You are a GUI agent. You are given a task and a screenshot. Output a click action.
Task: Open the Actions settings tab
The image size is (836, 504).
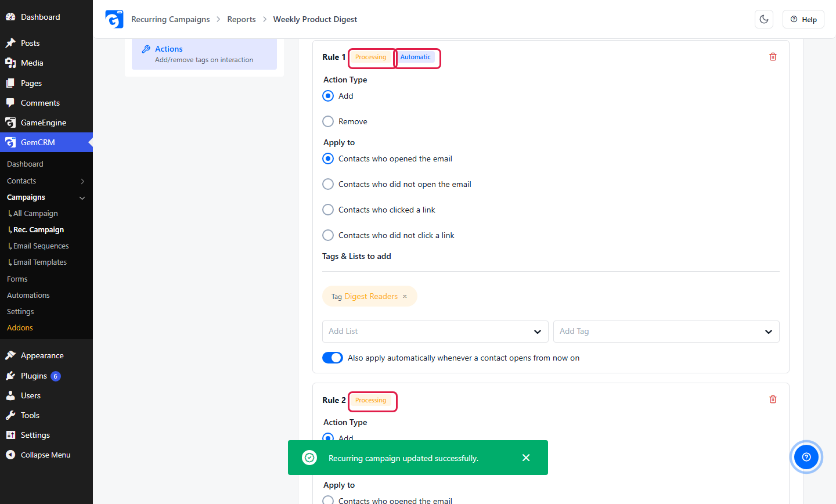coord(204,54)
